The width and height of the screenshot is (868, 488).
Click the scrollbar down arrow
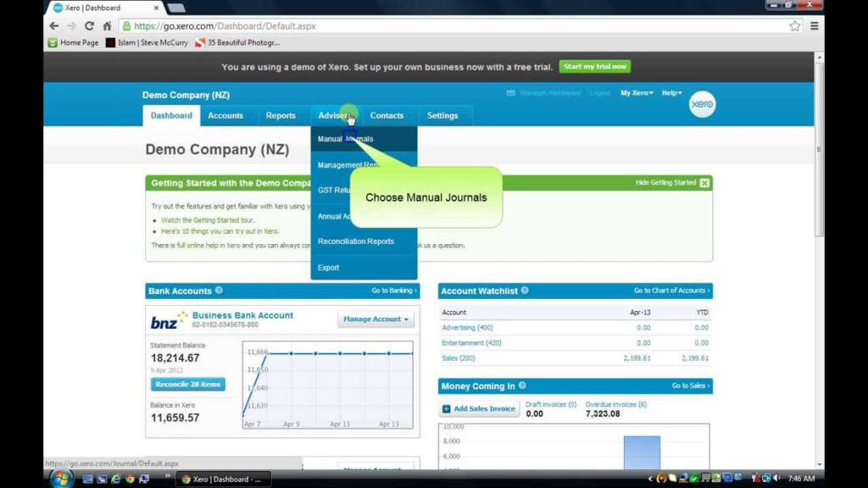(x=820, y=464)
